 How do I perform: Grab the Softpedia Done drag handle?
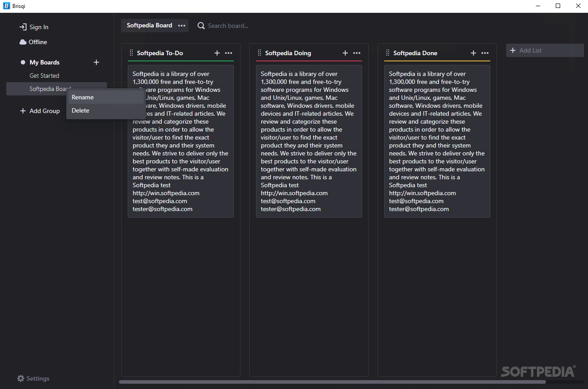coord(388,53)
